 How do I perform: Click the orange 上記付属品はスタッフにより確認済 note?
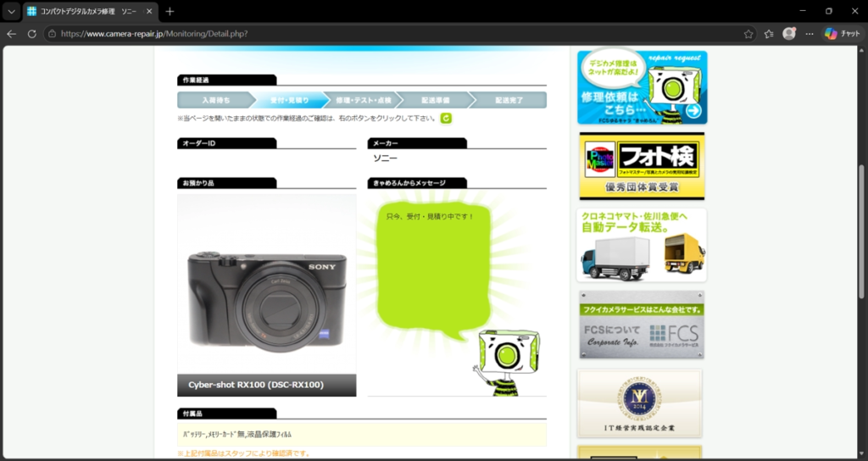click(x=243, y=454)
